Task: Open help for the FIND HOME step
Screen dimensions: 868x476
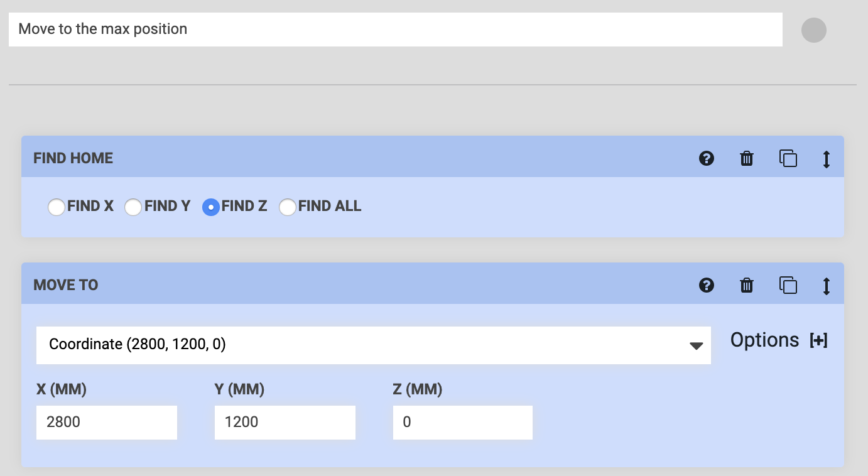Action: 707,159
